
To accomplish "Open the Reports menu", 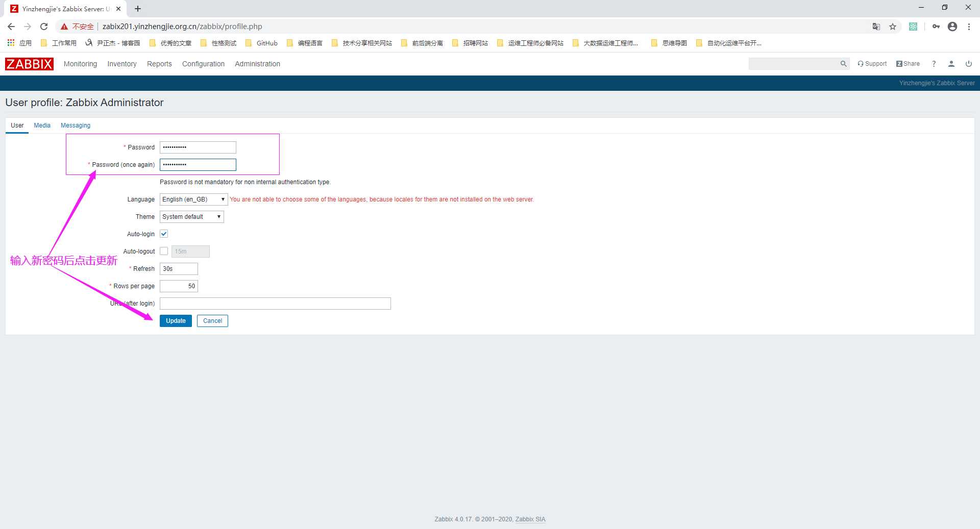I will [159, 64].
